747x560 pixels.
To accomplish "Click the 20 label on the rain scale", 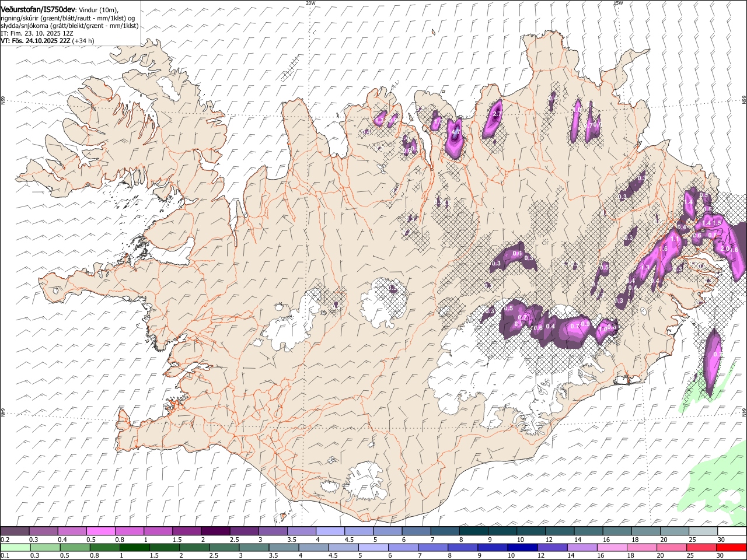I will [x=660, y=555].
